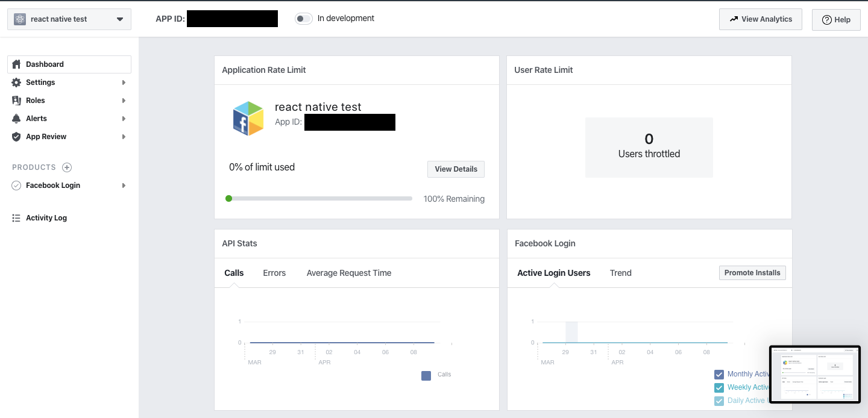Click the View Details button
Image resolution: width=868 pixels, height=418 pixels.
click(456, 169)
